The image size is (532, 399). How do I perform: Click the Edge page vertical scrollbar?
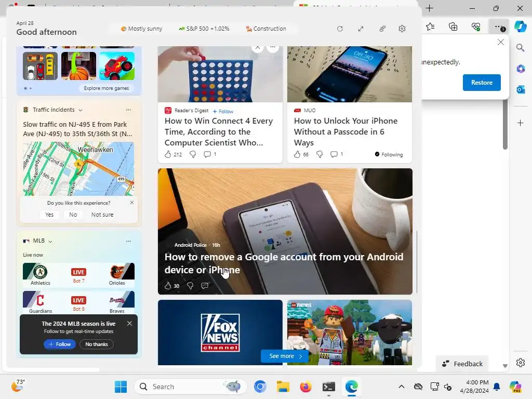(x=505, y=124)
